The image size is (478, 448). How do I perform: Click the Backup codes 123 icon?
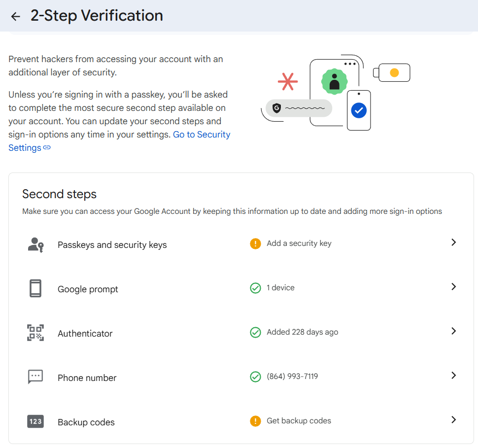click(35, 421)
